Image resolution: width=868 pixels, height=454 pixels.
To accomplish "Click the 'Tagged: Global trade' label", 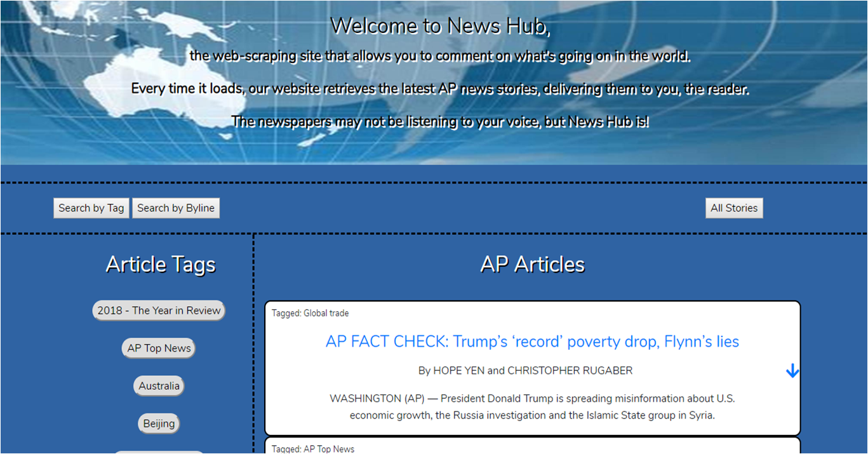I will pos(310,313).
